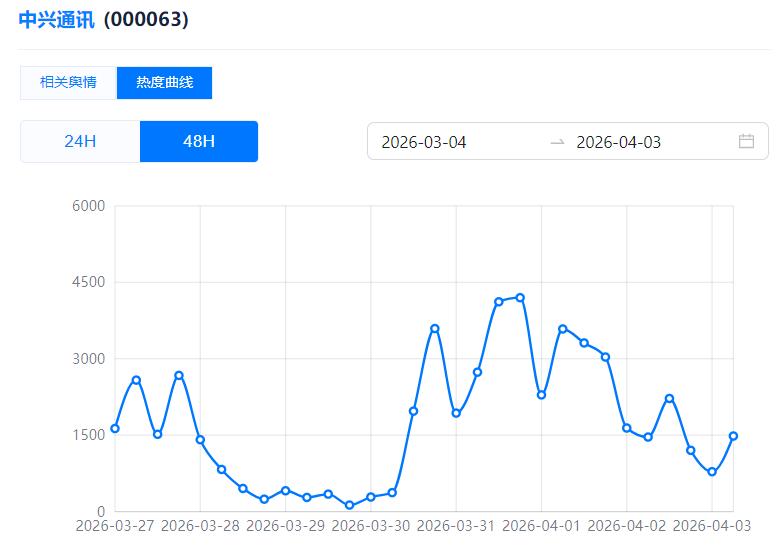This screenshot has width=778, height=545.
Task: Pick the data point on the 2026-04-02 gridline
Action: click(627, 428)
